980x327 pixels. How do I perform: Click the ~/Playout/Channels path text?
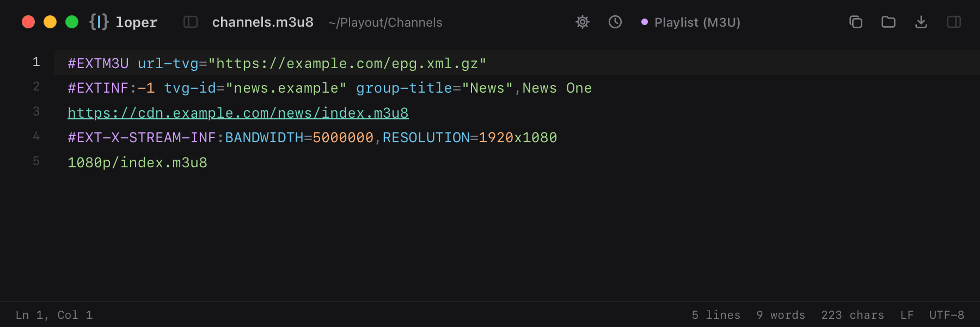click(385, 22)
